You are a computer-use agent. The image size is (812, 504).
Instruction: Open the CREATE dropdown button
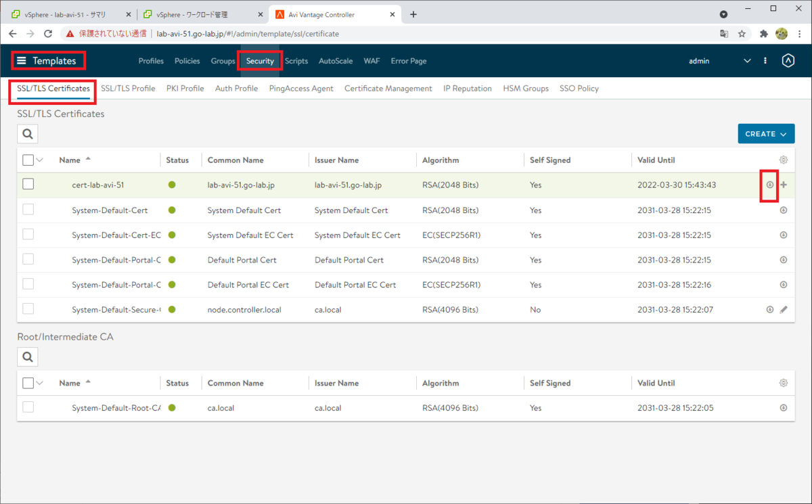[766, 134]
